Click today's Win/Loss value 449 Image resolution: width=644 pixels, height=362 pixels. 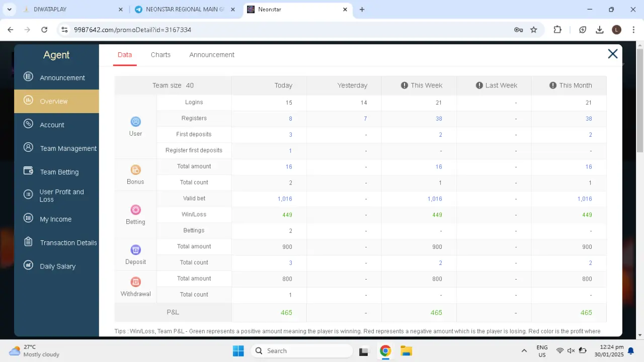pyautogui.click(x=287, y=215)
